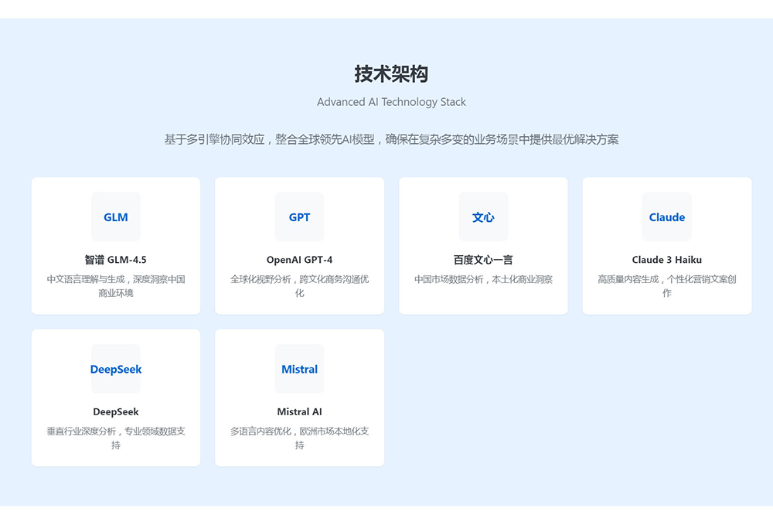The image size is (773, 532).
Task: Click the OpenAI GPT-4 title link
Action: (299, 260)
